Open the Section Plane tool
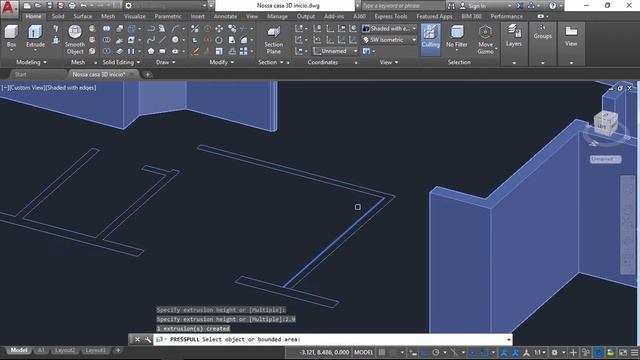This screenshot has height=360, width=640. [x=273, y=40]
